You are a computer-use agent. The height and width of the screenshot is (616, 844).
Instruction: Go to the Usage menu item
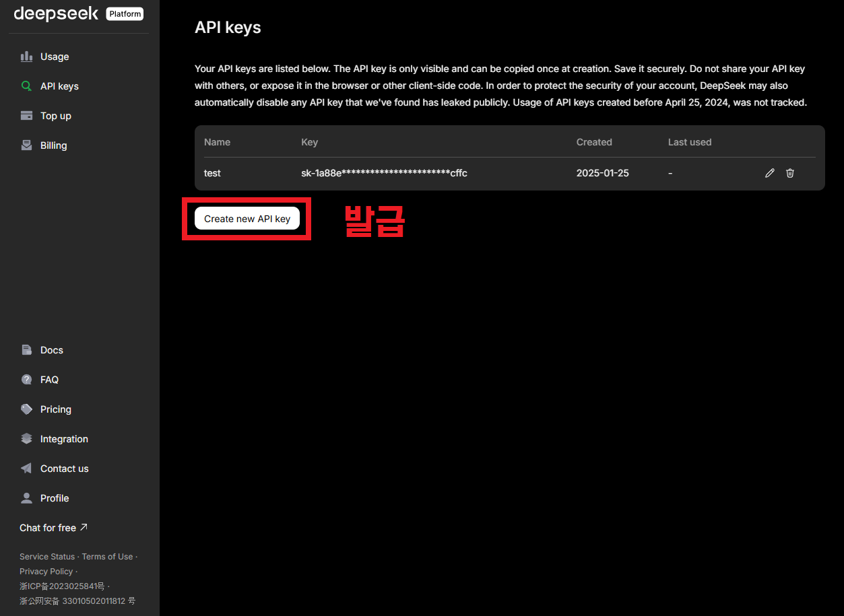55,57
